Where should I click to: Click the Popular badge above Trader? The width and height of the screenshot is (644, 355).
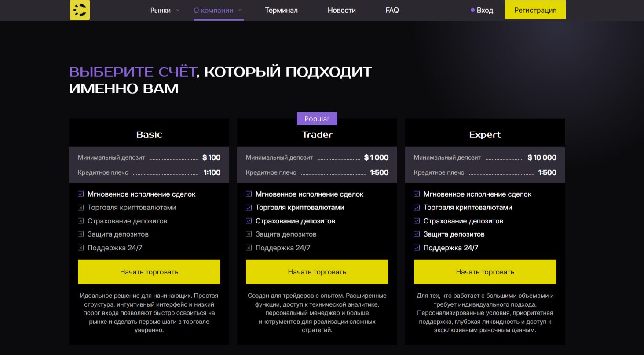pyautogui.click(x=317, y=119)
